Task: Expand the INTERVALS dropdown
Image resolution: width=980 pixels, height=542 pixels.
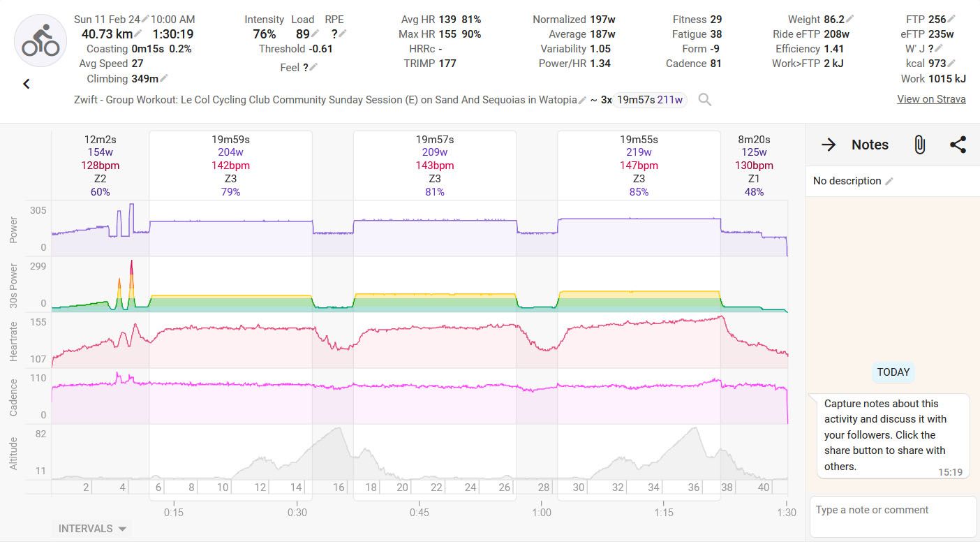Action: click(92, 529)
